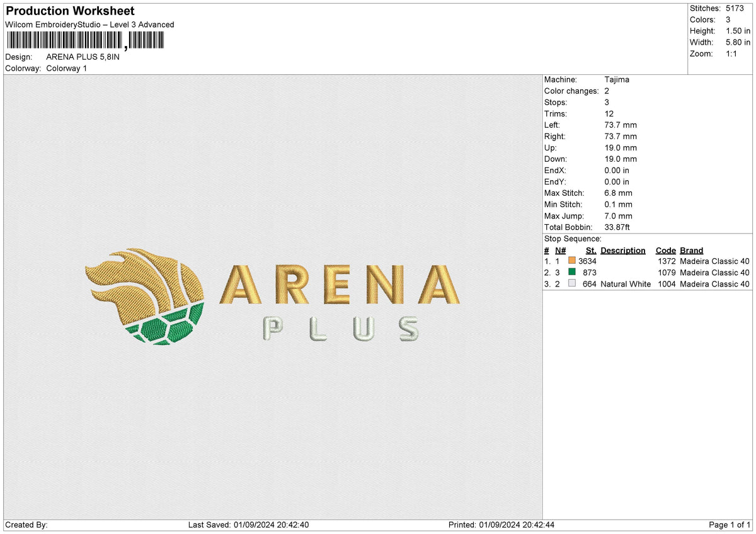Click thread code 1372
Image resolution: width=756 pixels, height=534 pixels.
(667, 261)
